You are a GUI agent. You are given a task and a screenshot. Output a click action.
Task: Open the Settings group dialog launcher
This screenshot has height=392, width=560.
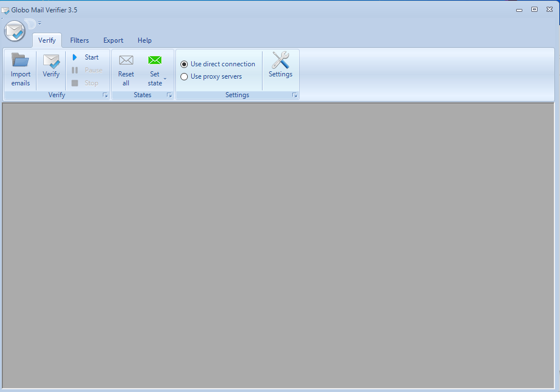pos(295,95)
